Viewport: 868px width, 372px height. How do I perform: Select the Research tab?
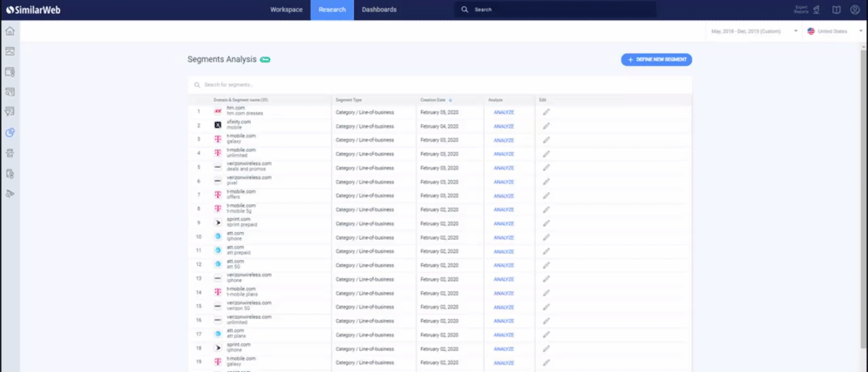(332, 10)
